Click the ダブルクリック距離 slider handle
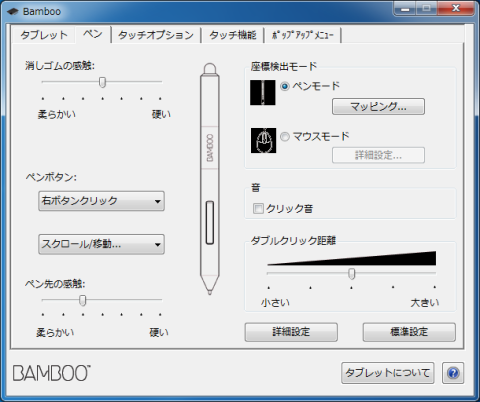The image size is (480, 402). pyautogui.click(x=352, y=274)
